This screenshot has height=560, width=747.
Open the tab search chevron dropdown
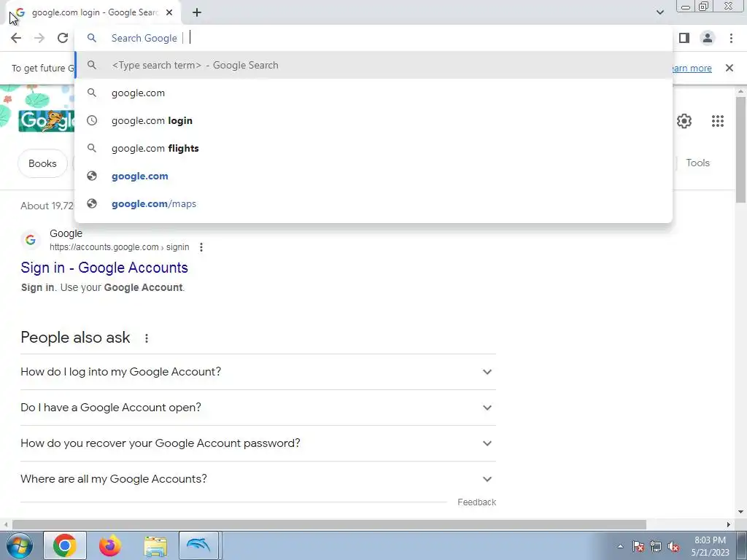[x=659, y=12]
